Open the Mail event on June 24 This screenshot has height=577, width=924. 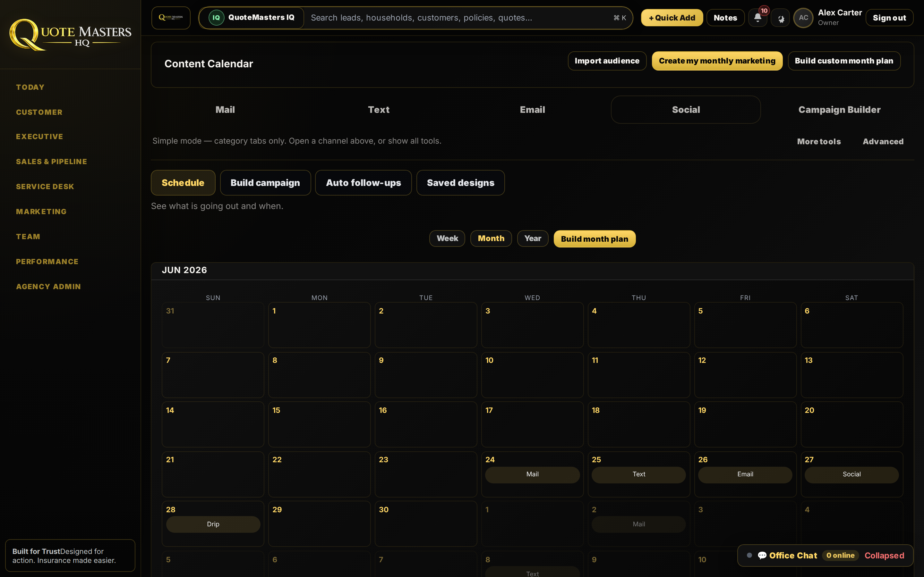point(532,474)
